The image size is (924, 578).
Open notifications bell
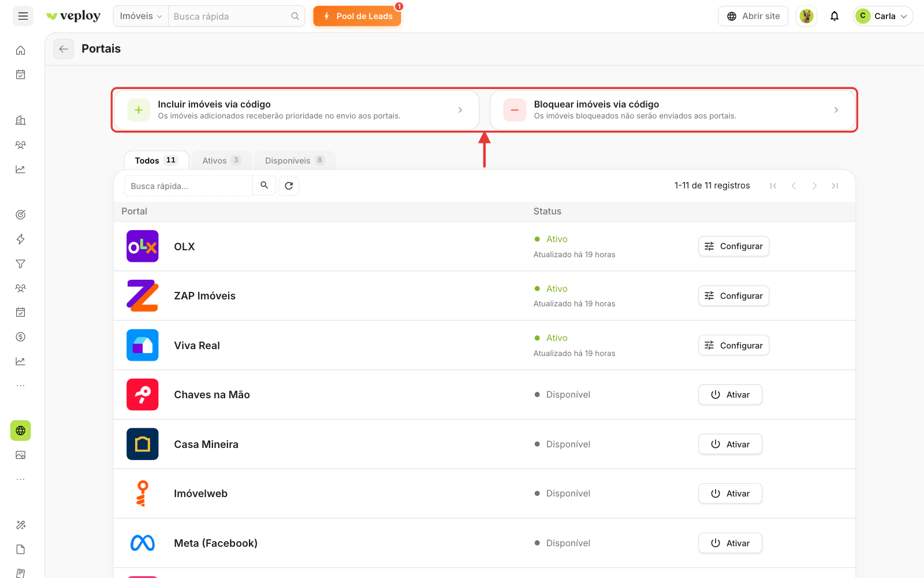coord(834,16)
